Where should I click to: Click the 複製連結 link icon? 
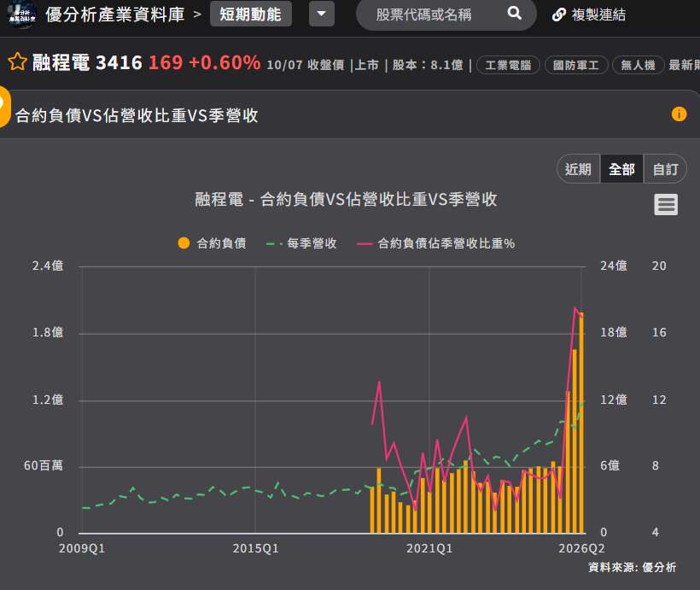click(559, 15)
